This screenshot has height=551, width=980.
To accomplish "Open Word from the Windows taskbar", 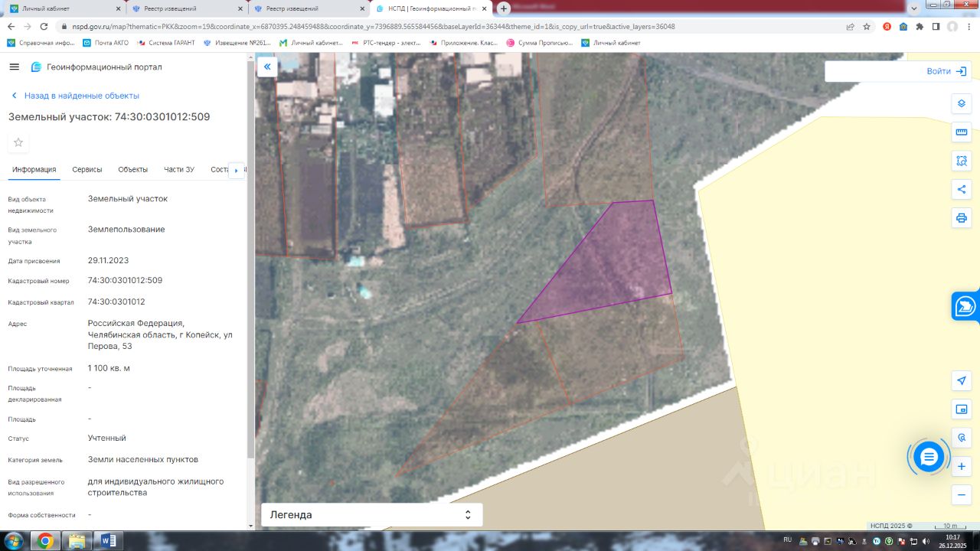I will pos(108,541).
